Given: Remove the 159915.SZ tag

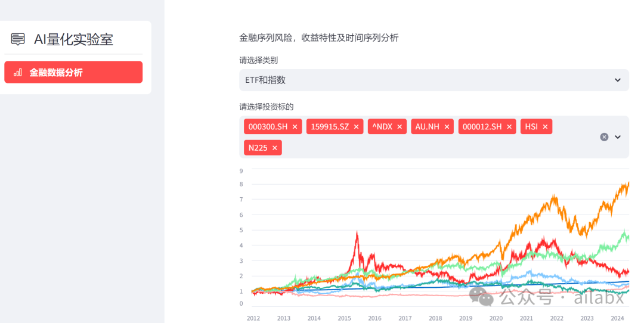Looking at the screenshot, I should click(356, 127).
